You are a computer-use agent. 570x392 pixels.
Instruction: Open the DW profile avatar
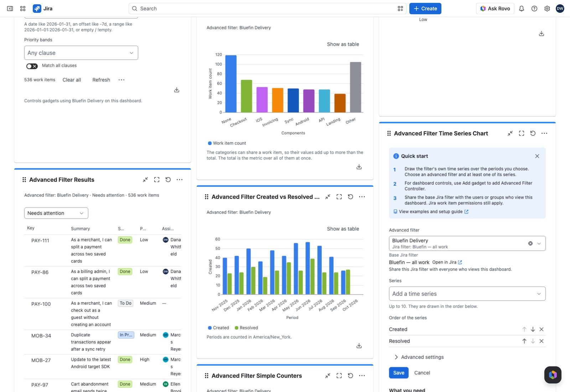click(560, 9)
